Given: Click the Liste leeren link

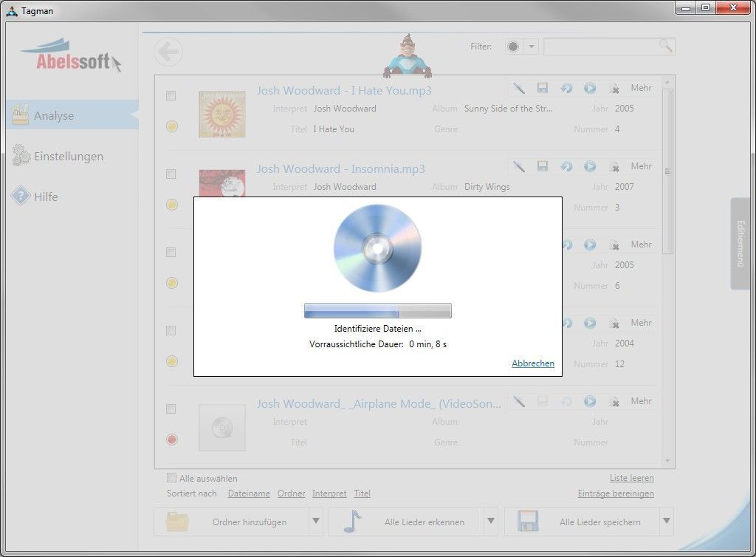Looking at the screenshot, I should tap(631, 478).
